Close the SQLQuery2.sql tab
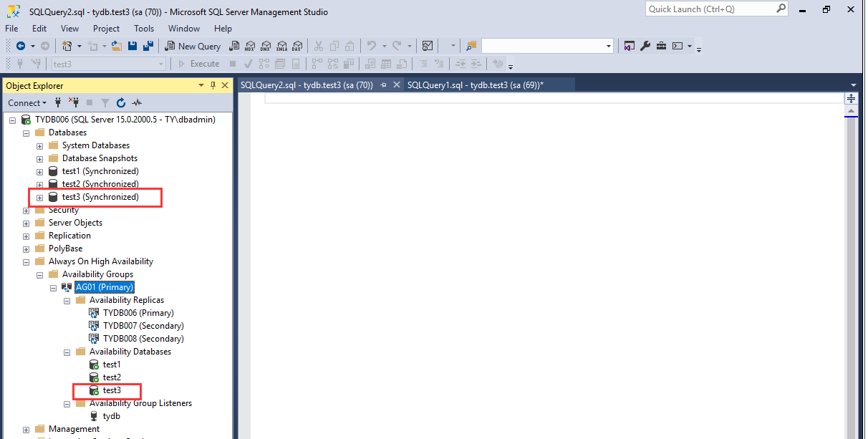The height and width of the screenshot is (439, 868). (396, 85)
